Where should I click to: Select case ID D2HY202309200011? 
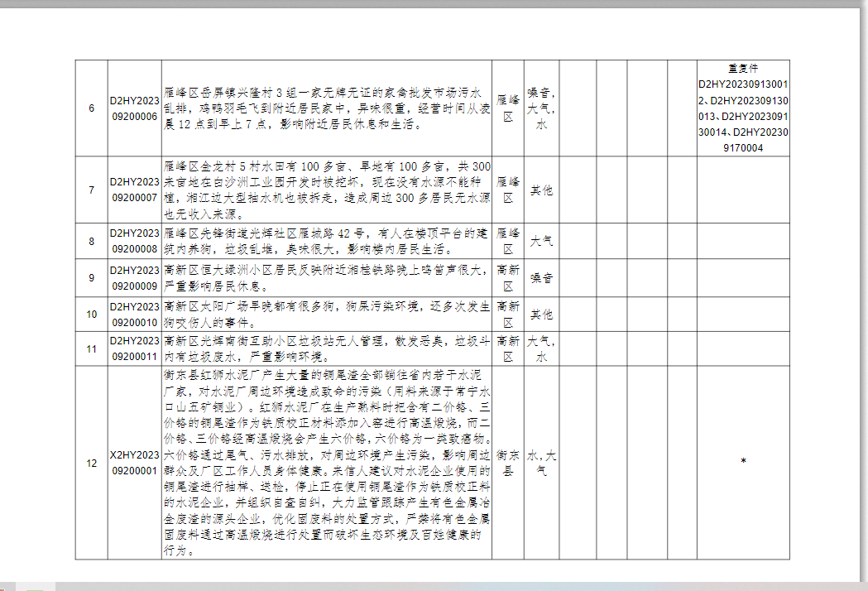(x=134, y=349)
